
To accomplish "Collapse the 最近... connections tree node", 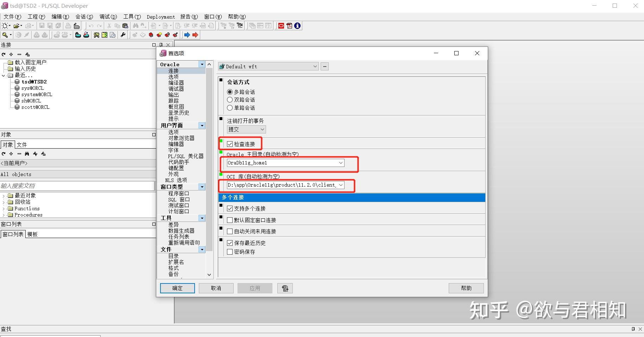I will (x=4, y=75).
